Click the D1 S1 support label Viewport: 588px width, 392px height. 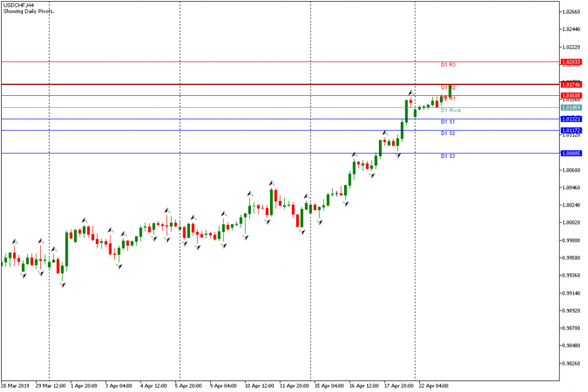point(448,122)
